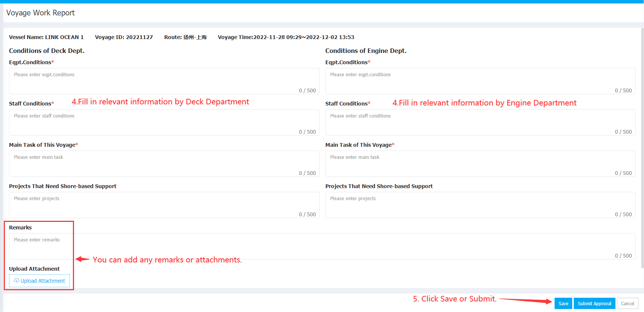Save the voyage work report

point(563,303)
